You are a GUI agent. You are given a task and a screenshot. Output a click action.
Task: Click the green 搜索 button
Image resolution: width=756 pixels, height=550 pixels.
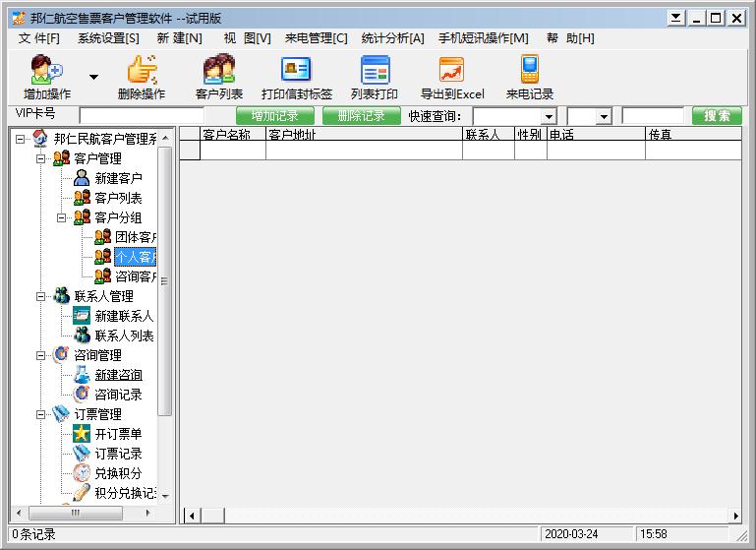coord(717,116)
